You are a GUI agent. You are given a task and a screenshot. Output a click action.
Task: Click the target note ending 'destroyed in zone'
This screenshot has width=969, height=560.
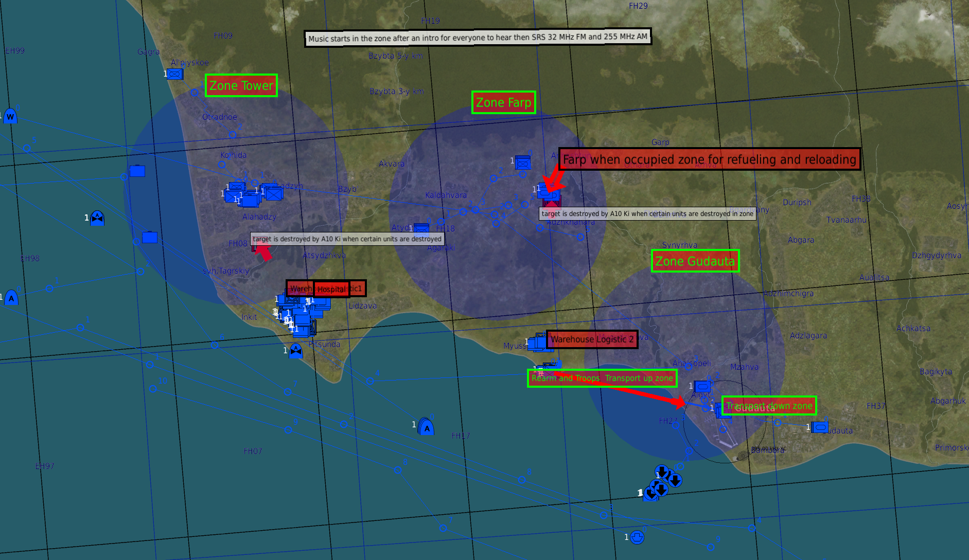tap(647, 213)
